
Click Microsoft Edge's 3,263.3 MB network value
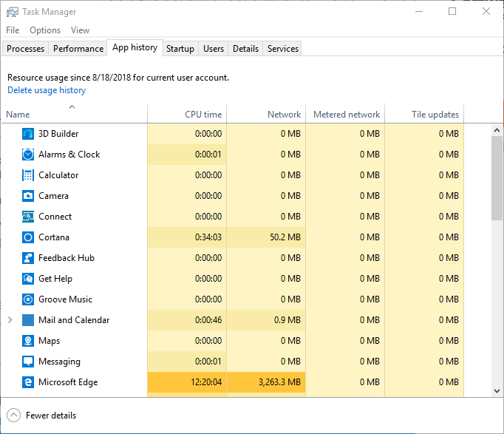pos(279,382)
